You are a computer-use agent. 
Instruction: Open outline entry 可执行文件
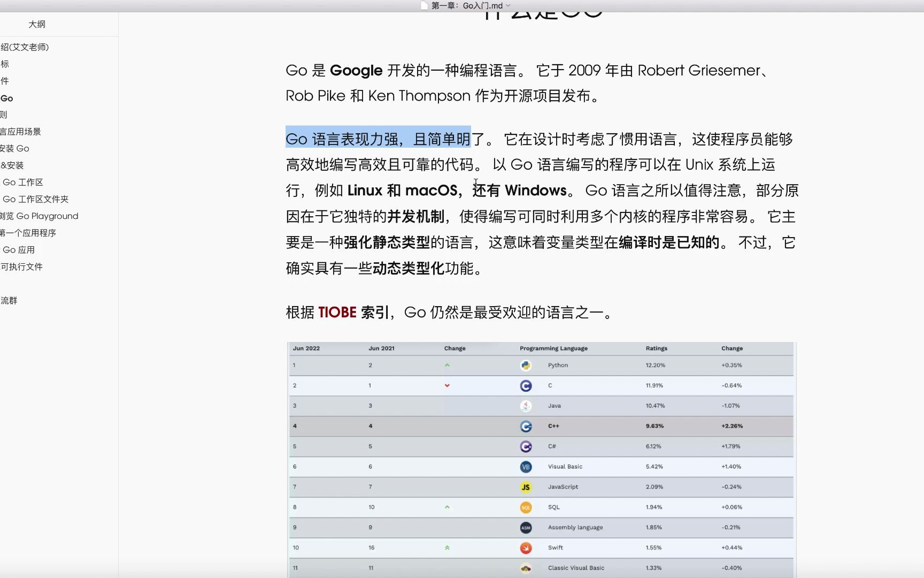21,267
